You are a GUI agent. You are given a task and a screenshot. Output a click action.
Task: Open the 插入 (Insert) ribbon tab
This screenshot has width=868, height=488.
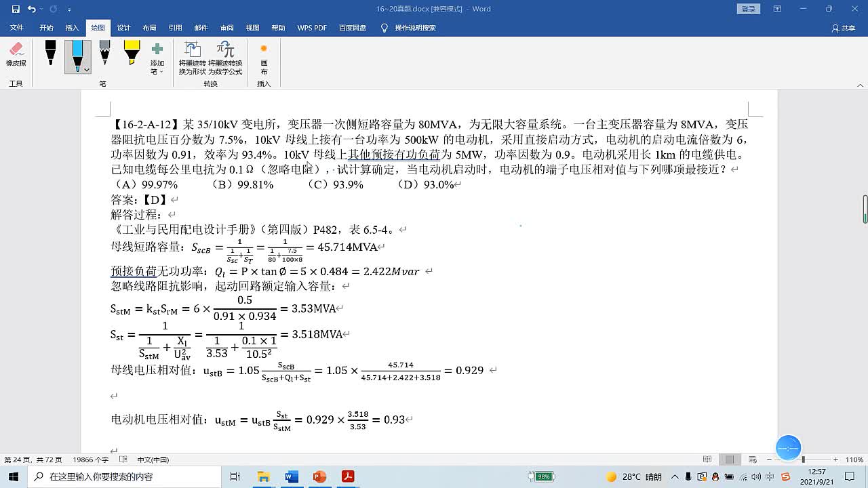tap(72, 28)
